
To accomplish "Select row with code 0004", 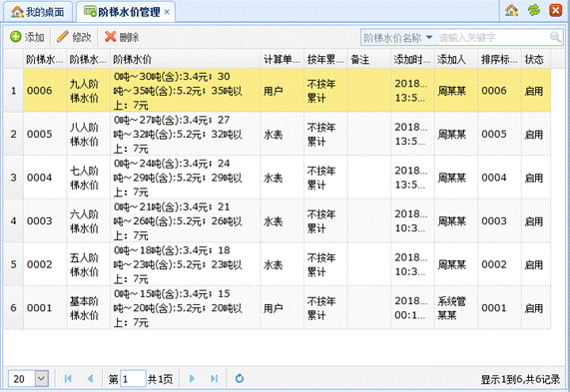I will pos(277,178).
